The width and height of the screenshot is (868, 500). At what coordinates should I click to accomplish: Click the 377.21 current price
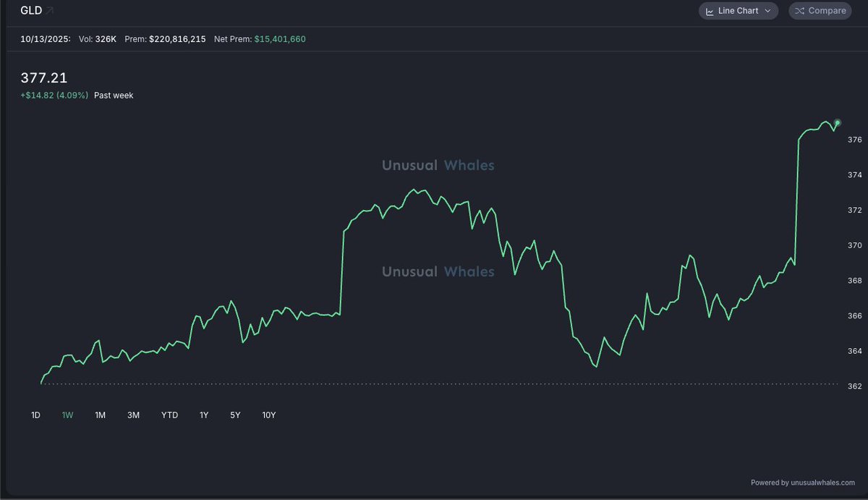[x=44, y=77]
